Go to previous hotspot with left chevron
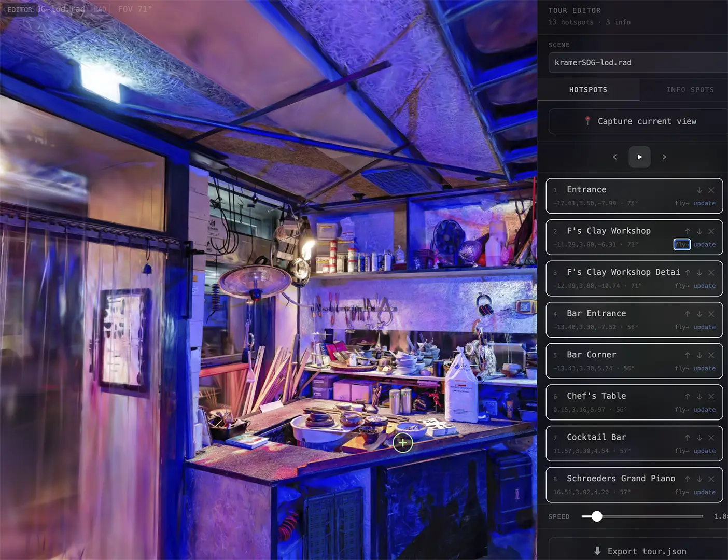 pos(615,157)
